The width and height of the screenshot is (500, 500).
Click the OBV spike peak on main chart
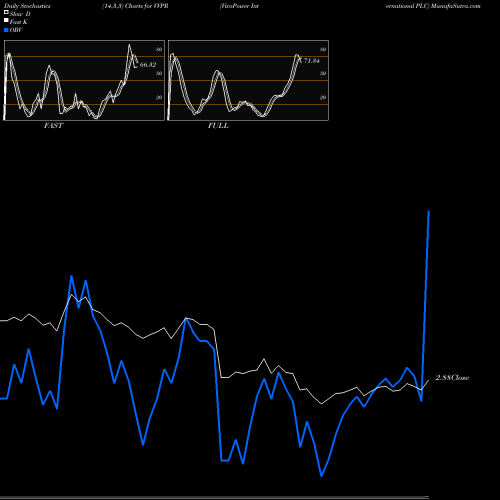[x=429, y=211]
